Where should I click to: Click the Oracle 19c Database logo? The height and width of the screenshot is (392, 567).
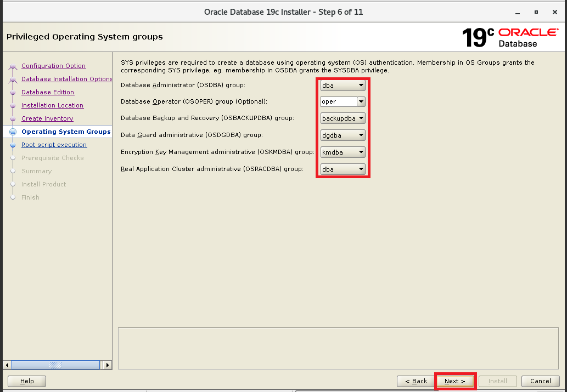510,38
